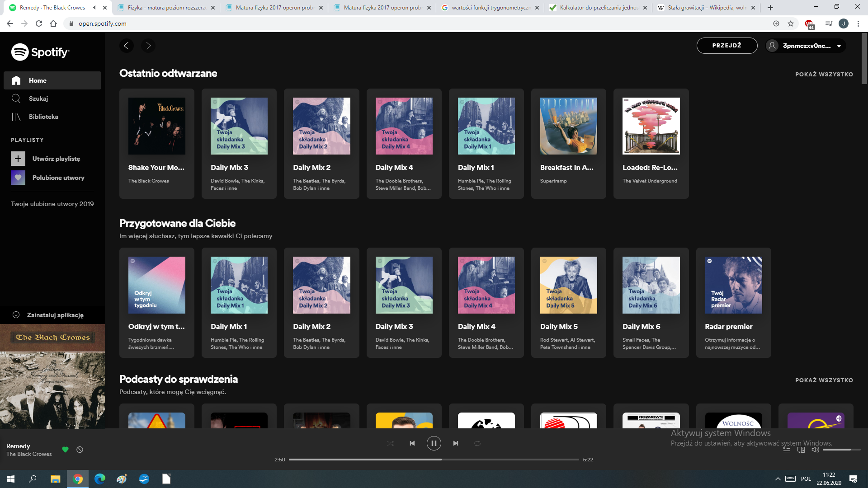Open Daily Mix 5 playlist card
Screen dimensions: 868x488
tap(569, 303)
